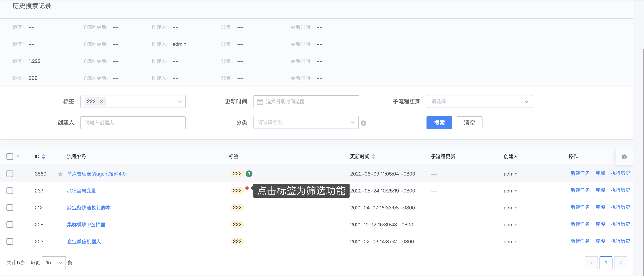Sort the table by 更新时间 column
The image size is (644, 276).
click(x=374, y=157)
